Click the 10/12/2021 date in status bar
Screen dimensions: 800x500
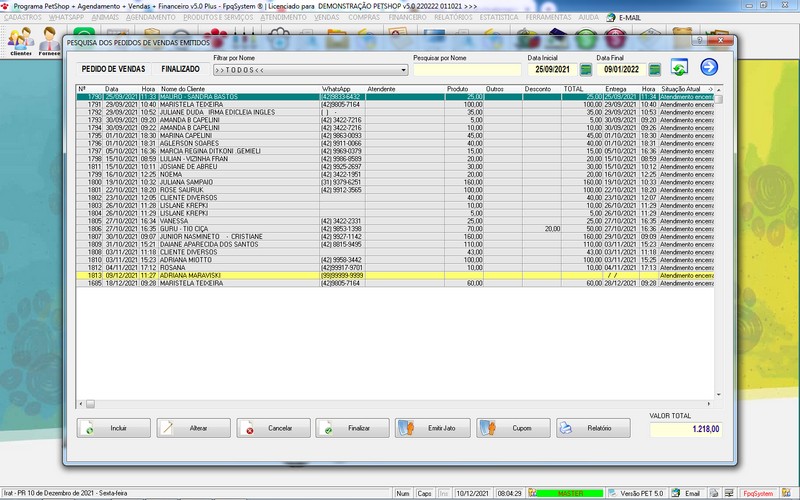tap(472, 493)
